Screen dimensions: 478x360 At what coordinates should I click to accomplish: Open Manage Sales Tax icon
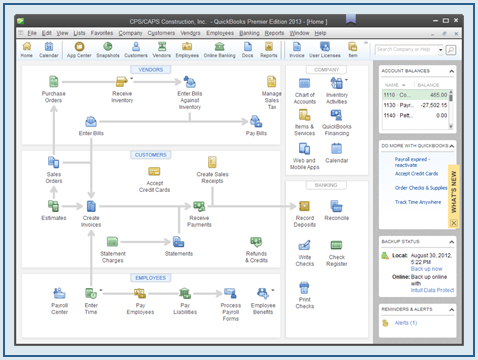point(272,82)
